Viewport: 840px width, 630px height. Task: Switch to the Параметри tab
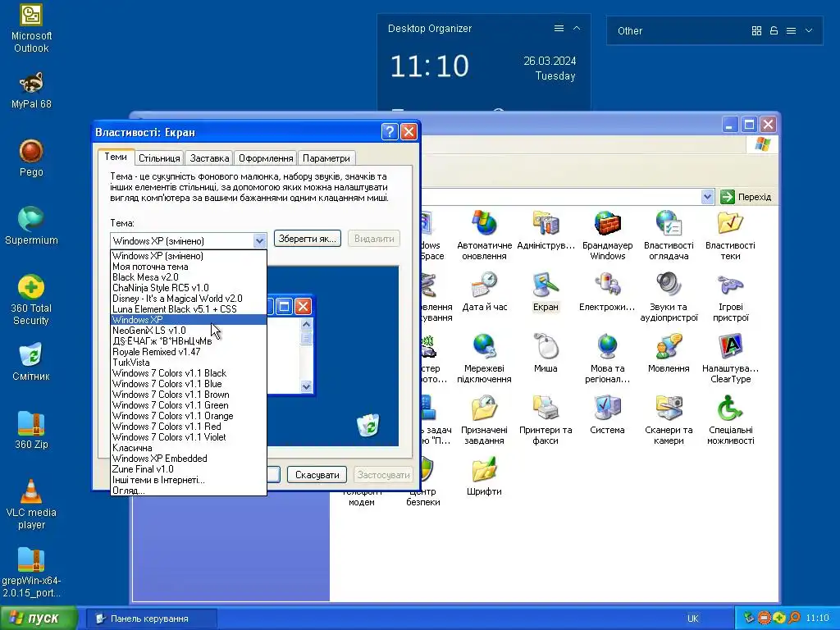326,158
